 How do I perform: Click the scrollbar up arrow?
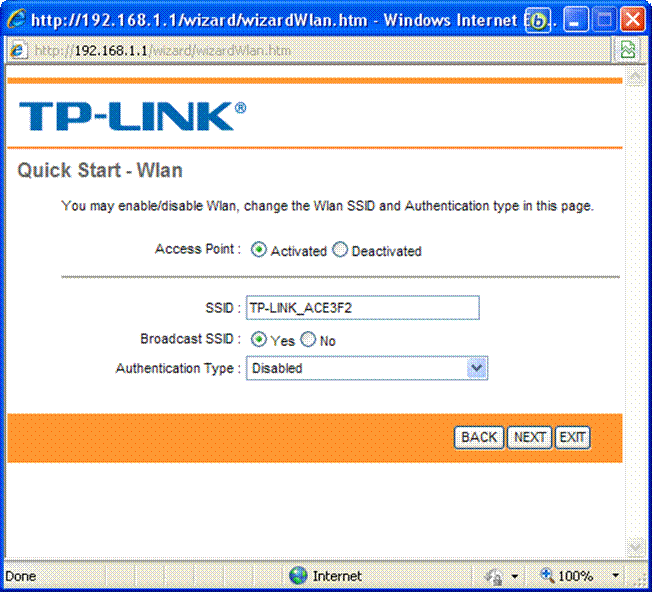point(635,77)
